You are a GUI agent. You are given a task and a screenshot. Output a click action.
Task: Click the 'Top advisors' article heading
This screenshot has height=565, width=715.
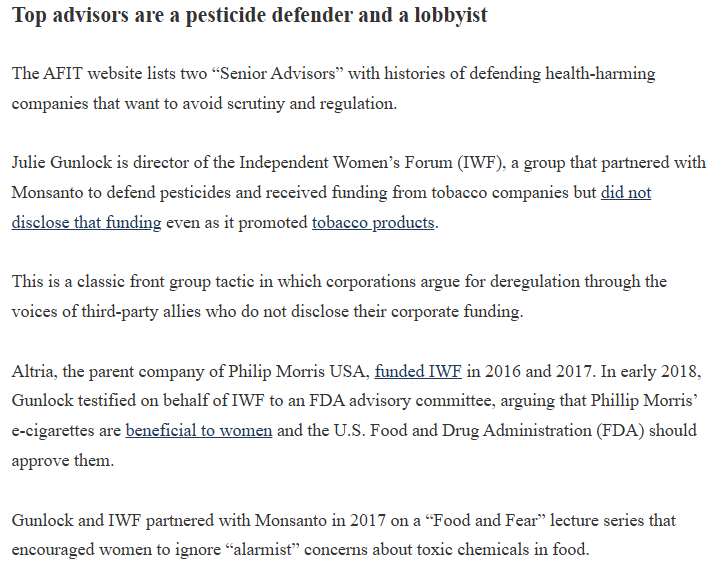249,16
